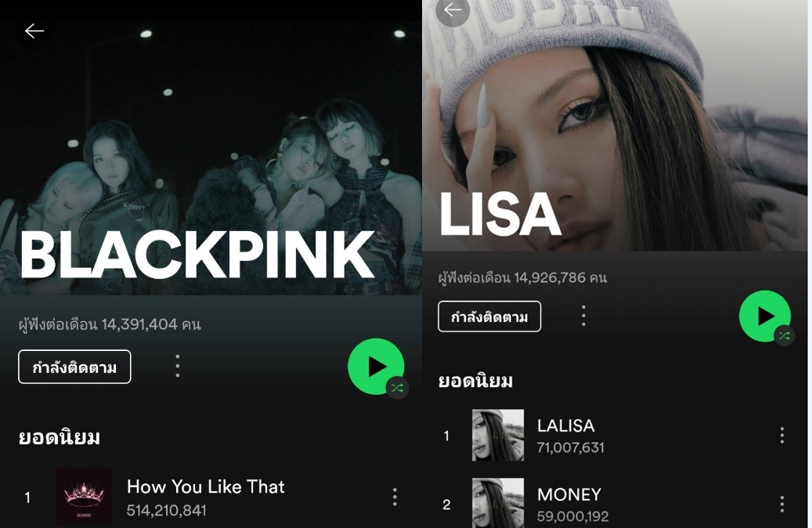This screenshot has width=812, height=528.
Task: Unfollow LISA via the following button
Action: click(489, 316)
